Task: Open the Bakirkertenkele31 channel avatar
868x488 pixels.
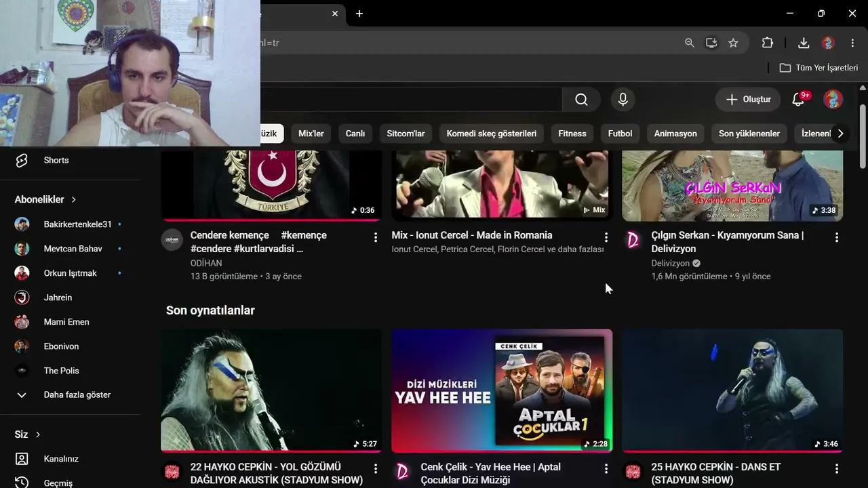Action: tap(22, 224)
